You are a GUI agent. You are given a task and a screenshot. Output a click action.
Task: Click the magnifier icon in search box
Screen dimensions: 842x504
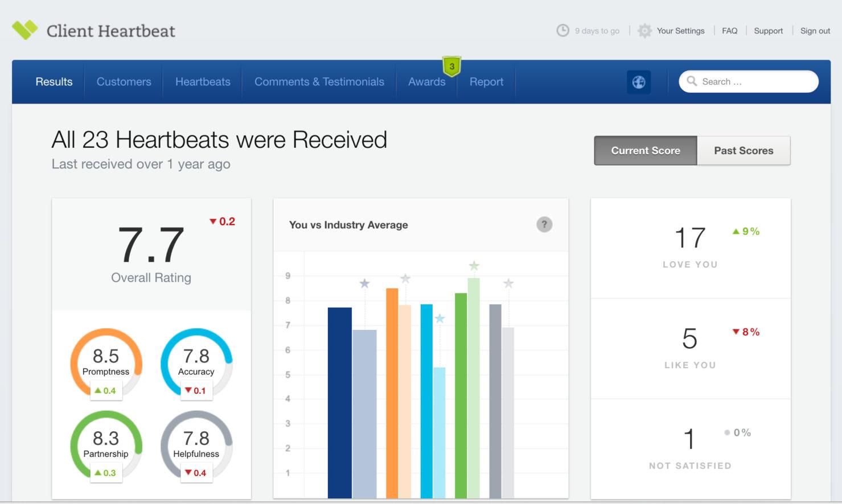(x=692, y=81)
